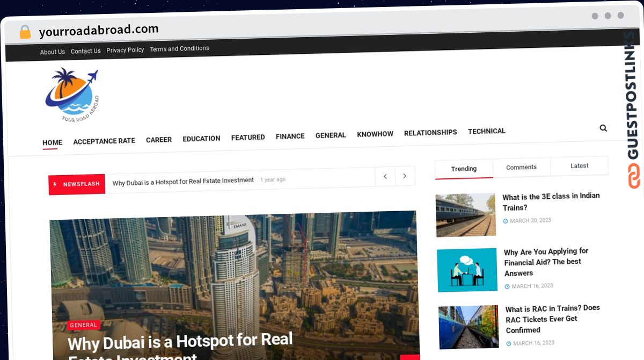Open the RELATIONSHIPS menu item
Viewport: 644px width, 360px height.
tap(430, 132)
